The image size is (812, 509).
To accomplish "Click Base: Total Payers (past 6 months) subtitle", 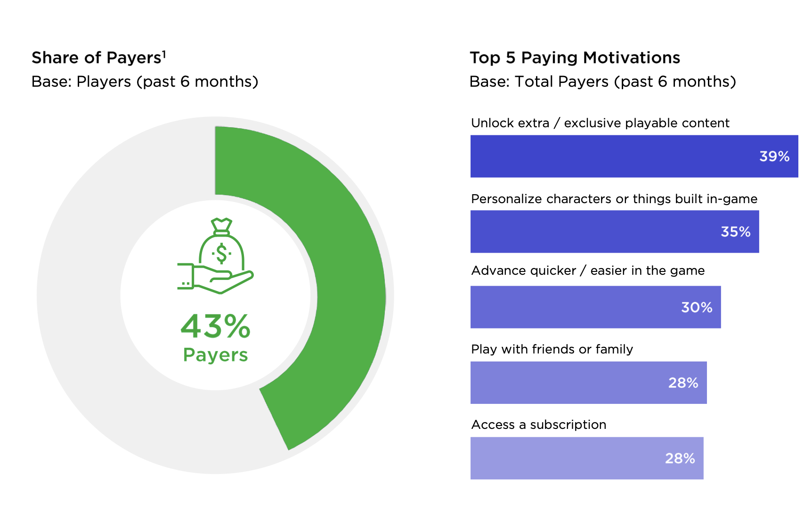I will pyautogui.click(x=603, y=82).
